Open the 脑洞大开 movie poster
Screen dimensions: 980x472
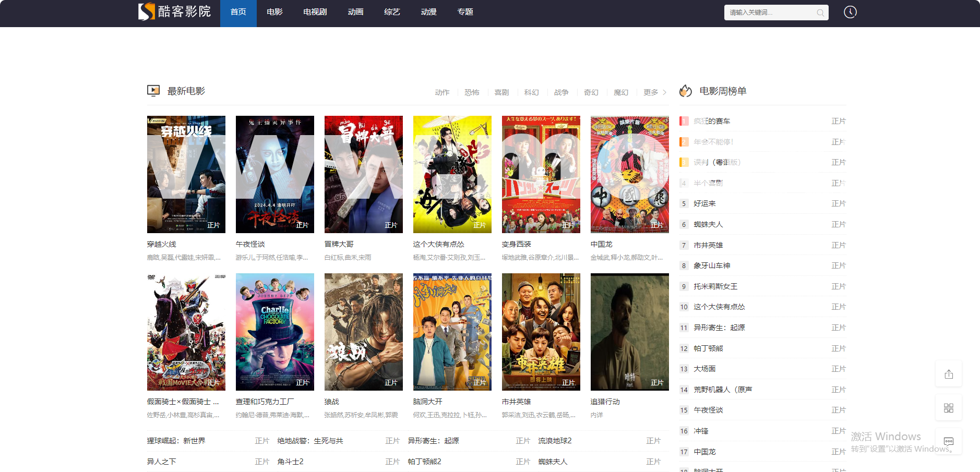point(452,332)
